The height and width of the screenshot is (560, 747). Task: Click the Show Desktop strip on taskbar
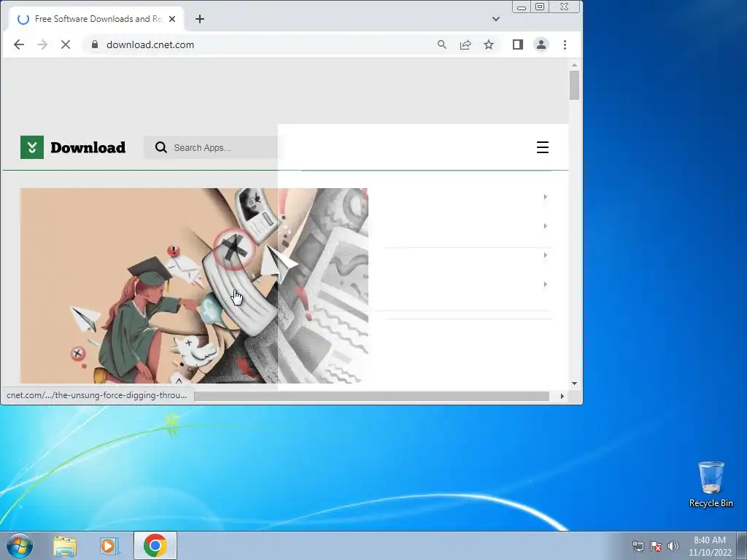pyautogui.click(x=742, y=545)
